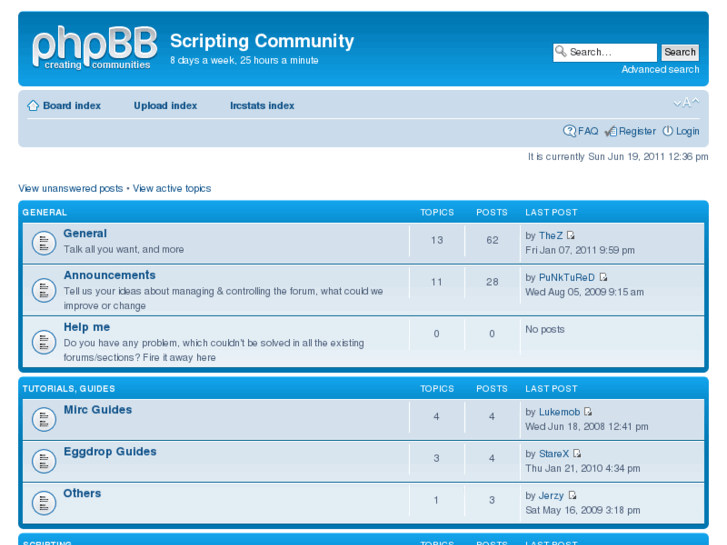
Task: Open the TUTORIALS, GUIDES category header
Action: pos(69,389)
